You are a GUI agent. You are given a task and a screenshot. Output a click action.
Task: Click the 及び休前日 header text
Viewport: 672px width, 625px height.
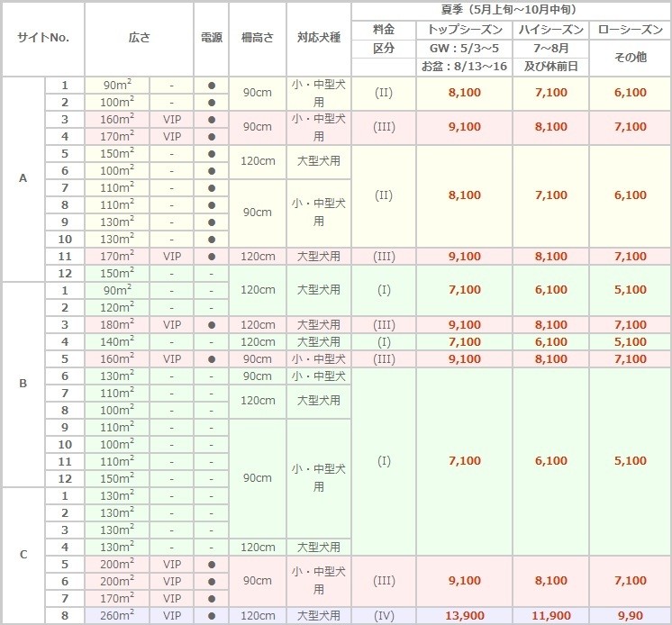point(551,67)
